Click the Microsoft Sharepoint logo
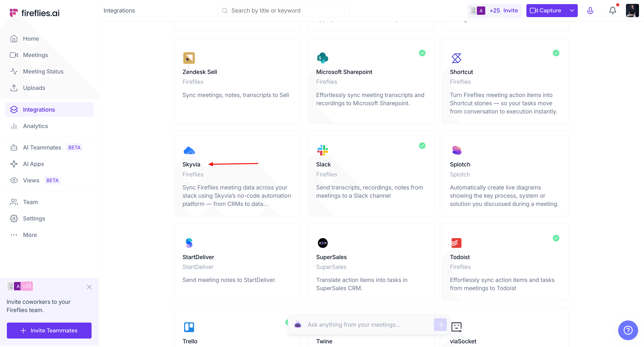 coord(322,58)
